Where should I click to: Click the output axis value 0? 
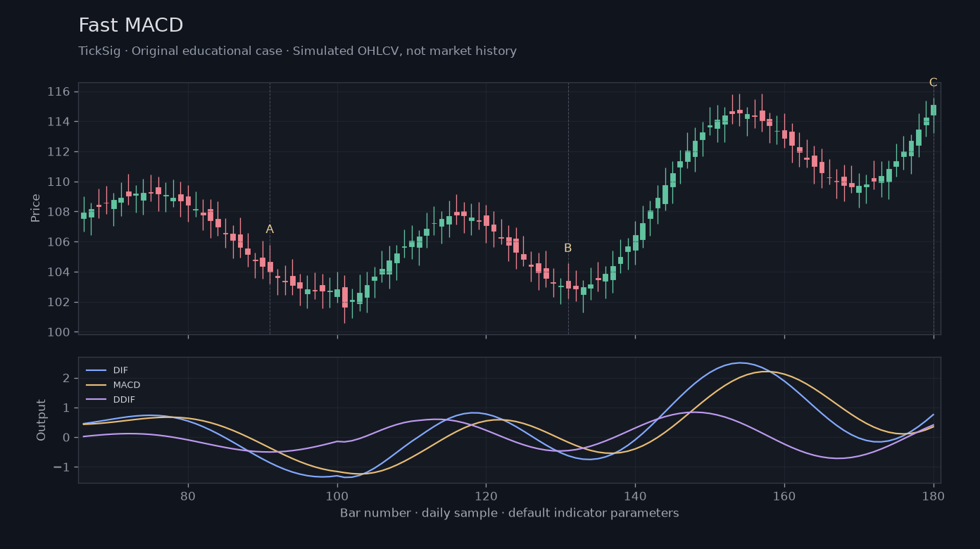(66, 438)
